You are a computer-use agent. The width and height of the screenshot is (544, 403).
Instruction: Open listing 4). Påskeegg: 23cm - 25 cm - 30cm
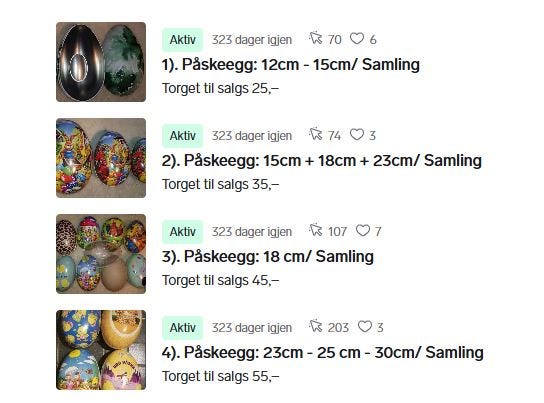[323, 353]
